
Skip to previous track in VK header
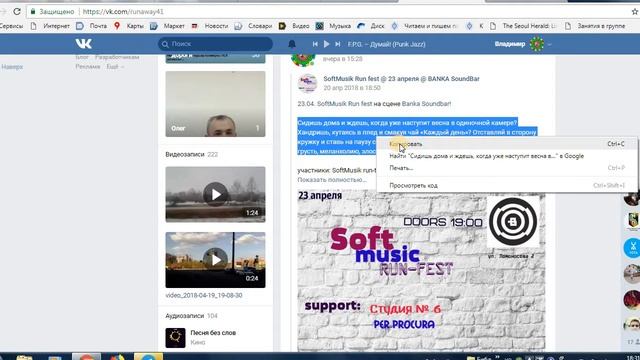(315, 44)
